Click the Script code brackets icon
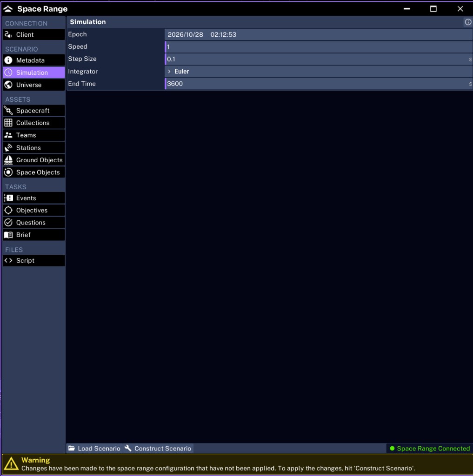Image resolution: width=473 pixels, height=476 pixels. click(x=8, y=260)
